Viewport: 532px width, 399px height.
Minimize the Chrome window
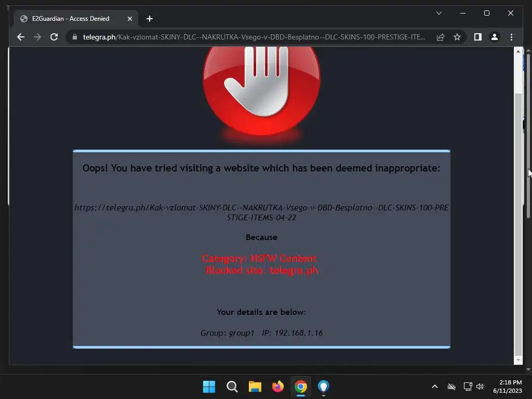(x=463, y=13)
